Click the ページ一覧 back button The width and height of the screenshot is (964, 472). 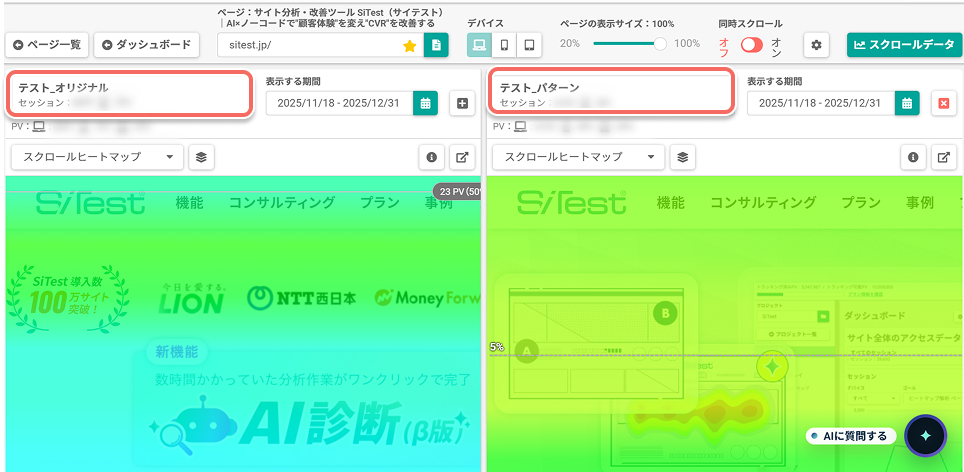coord(47,45)
